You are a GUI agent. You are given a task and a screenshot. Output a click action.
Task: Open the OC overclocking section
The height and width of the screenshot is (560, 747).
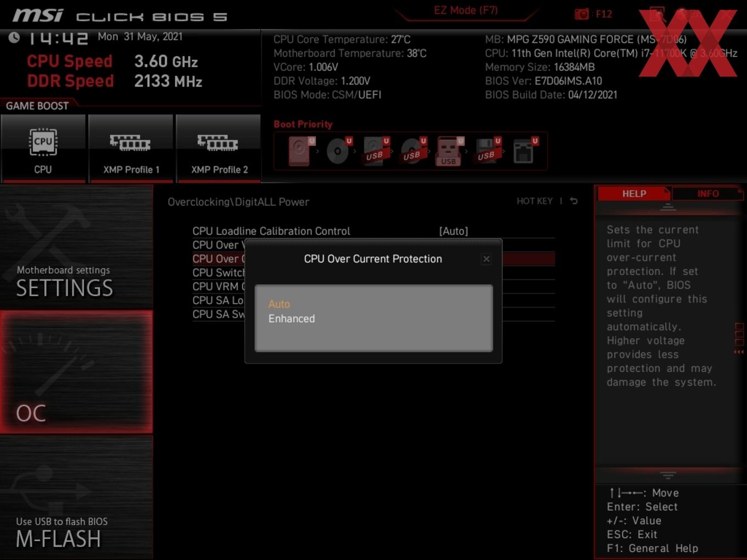76,372
